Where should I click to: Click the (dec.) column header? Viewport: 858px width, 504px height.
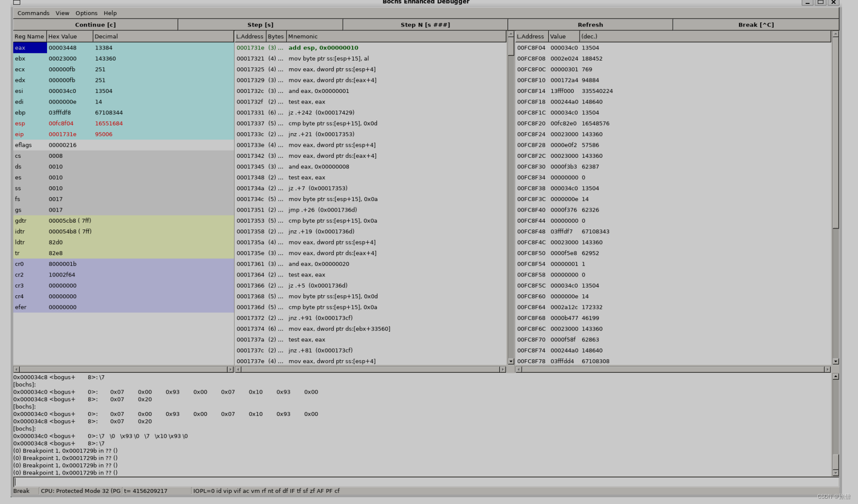(705, 36)
